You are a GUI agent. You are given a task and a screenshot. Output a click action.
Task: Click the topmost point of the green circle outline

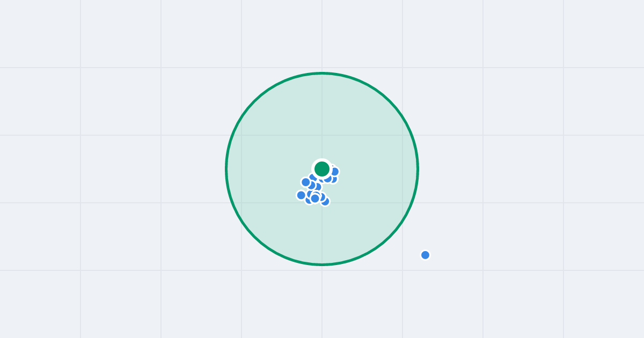[x=322, y=73]
